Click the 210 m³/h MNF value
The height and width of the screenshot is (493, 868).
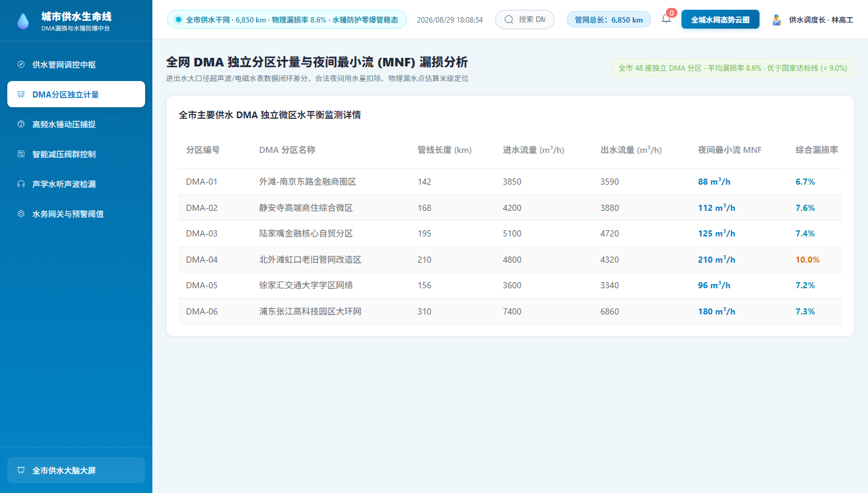(x=717, y=260)
